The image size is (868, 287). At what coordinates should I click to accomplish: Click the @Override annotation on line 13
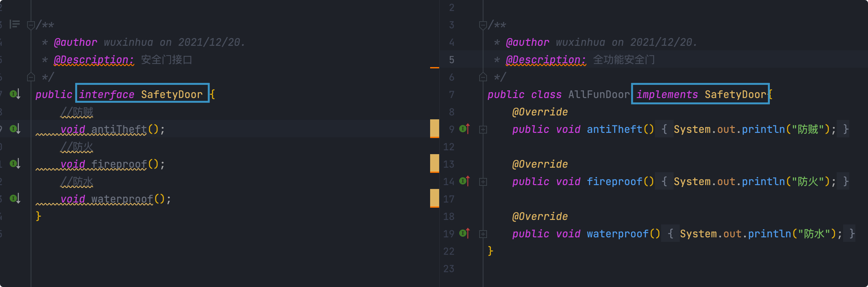[x=540, y=164]
